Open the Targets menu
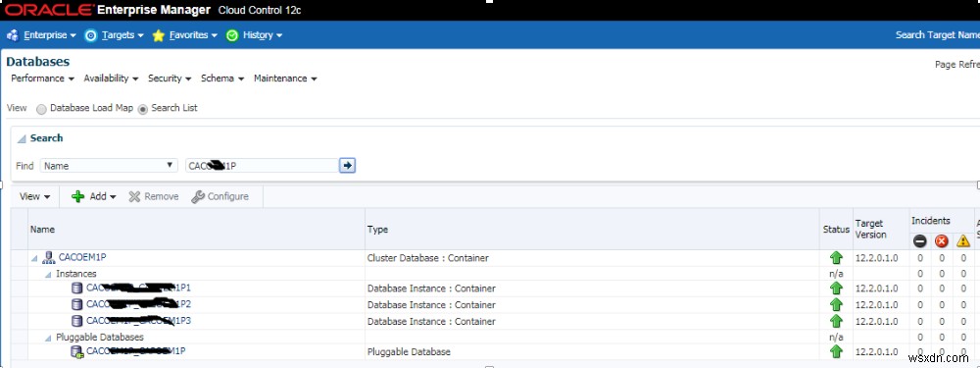This screenshot has height=368, width=980. pyautogui.click(x=122, y=35)
